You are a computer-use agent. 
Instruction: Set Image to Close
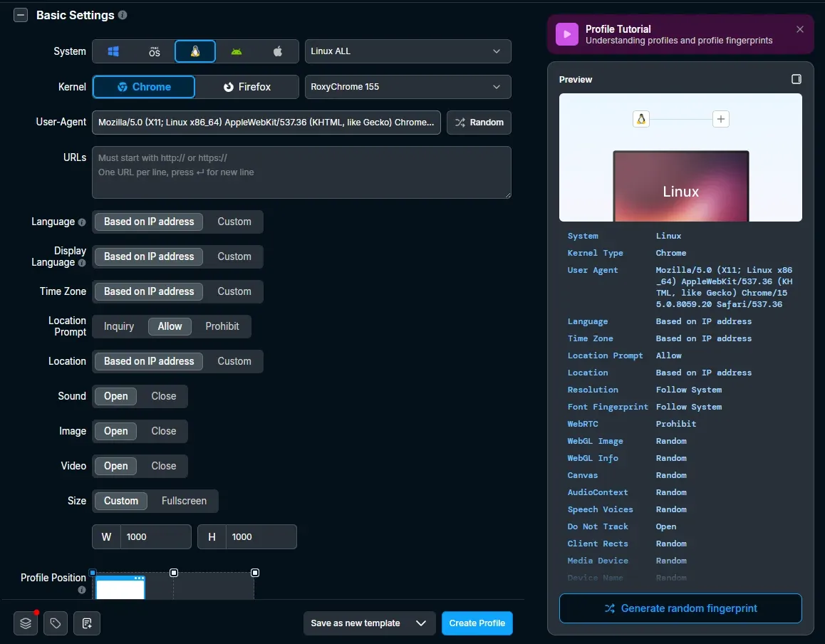click(x=164, y=431)
